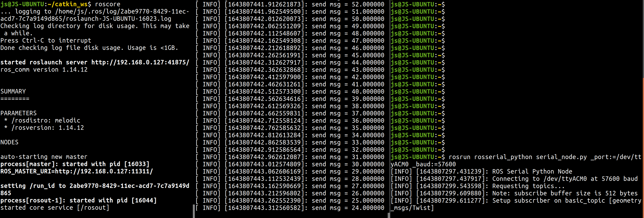Image resolution: width=644 pixels, height=218 pixels.
Task: Click 'process[master]: started with pid [16033]' line
Action: (75, 164)
